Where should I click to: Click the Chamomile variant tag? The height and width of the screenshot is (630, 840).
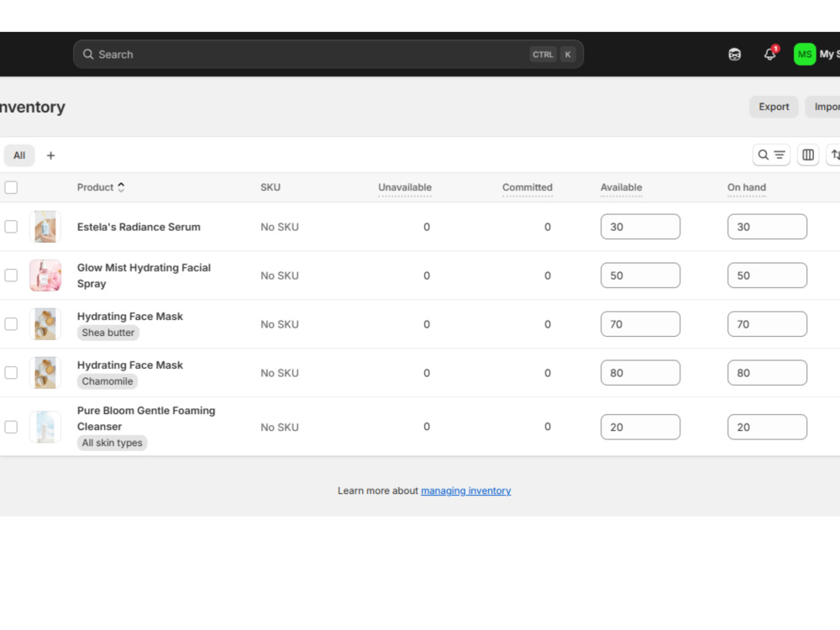point(108,381)
